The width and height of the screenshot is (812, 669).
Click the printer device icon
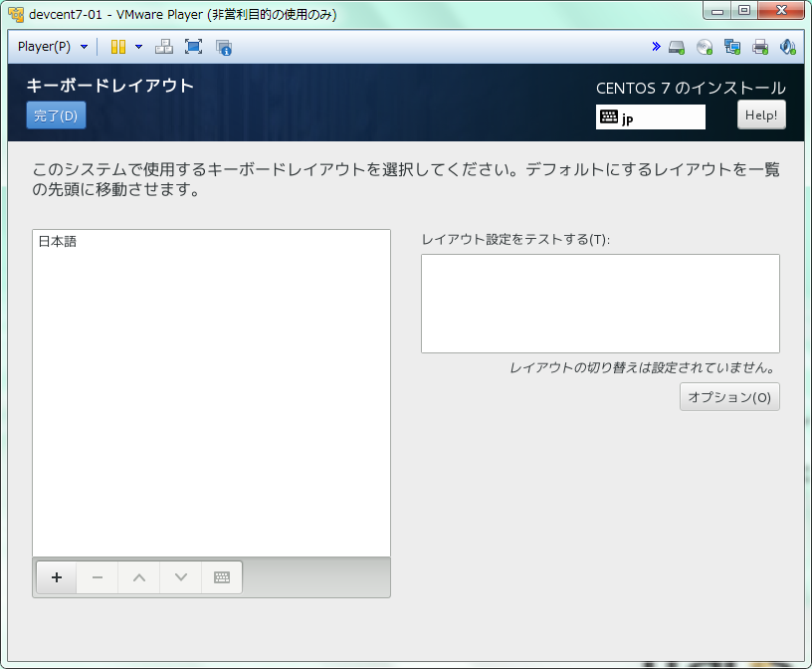coord(760,47)
